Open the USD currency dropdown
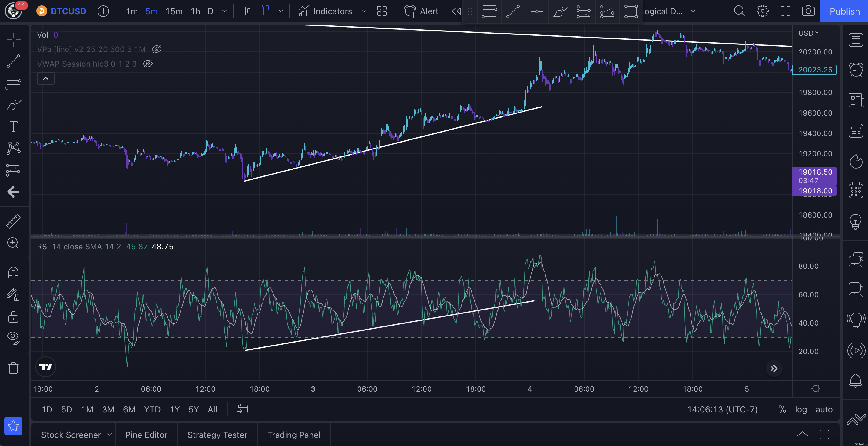 pos(808,33)
